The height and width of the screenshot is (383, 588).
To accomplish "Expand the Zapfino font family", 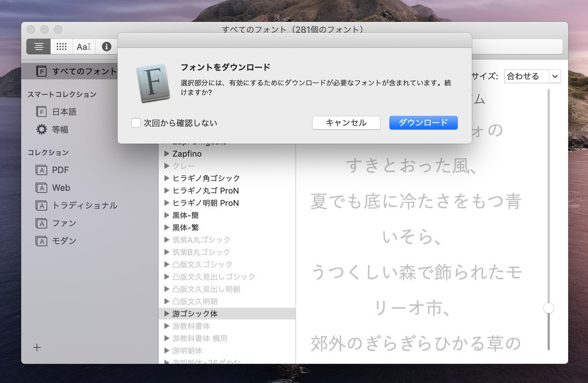I will pos(167,154).
